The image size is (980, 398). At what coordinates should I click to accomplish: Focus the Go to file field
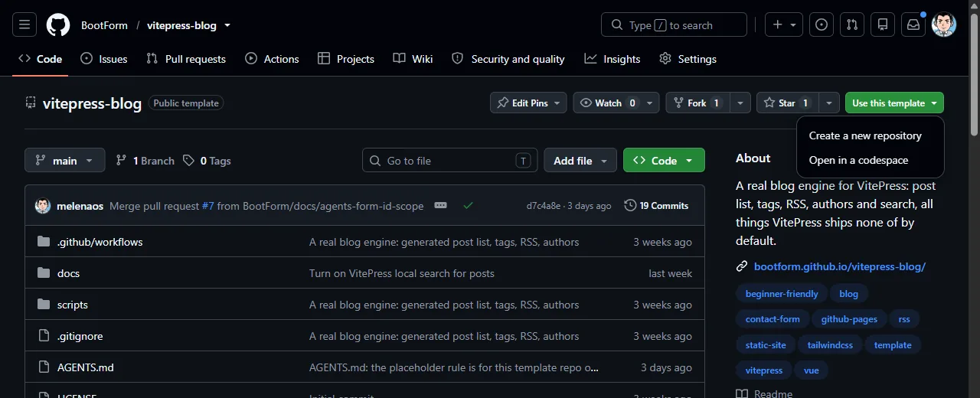(450, 161)
